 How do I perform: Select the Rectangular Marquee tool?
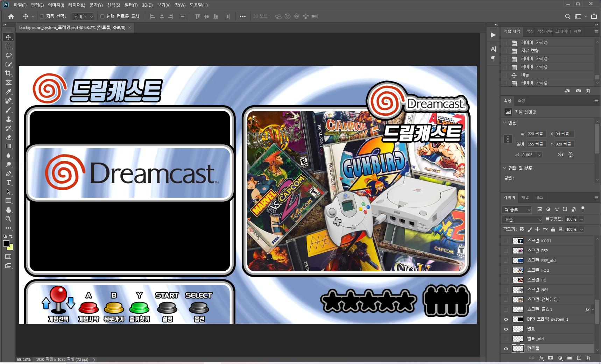coord(8,46)
